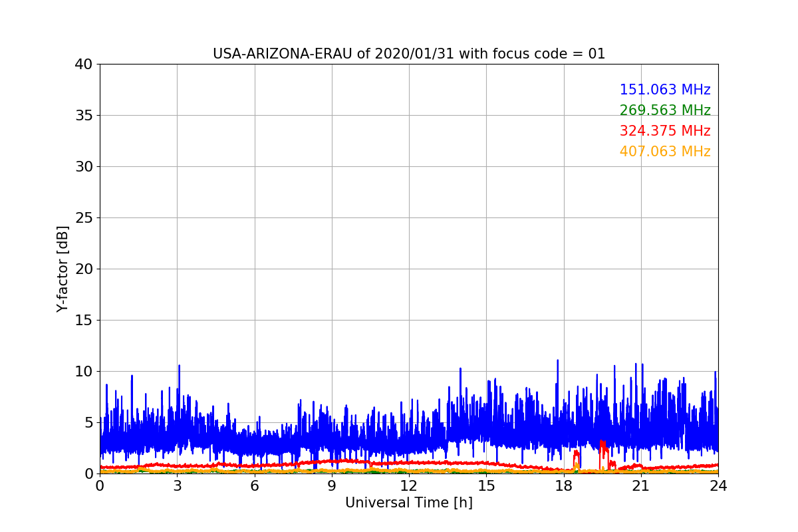
Task: Click the Universal Time [h] axis label
Action: (x=409, y=503)
